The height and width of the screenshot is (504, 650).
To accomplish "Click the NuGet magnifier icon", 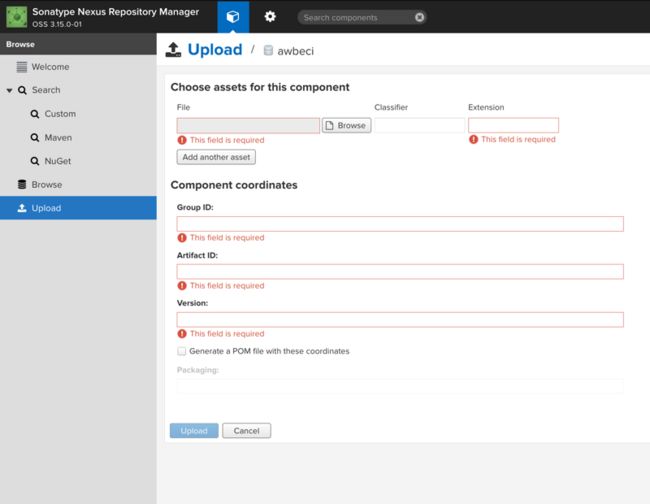I will pos(35,161).
